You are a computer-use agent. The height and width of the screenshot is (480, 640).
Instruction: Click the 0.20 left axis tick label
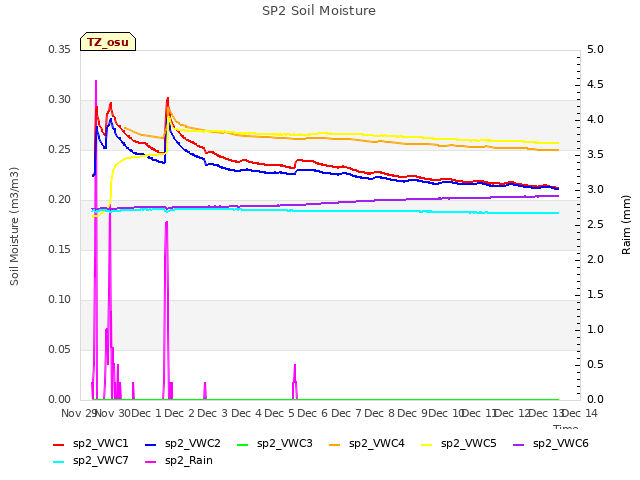point(60,200)
